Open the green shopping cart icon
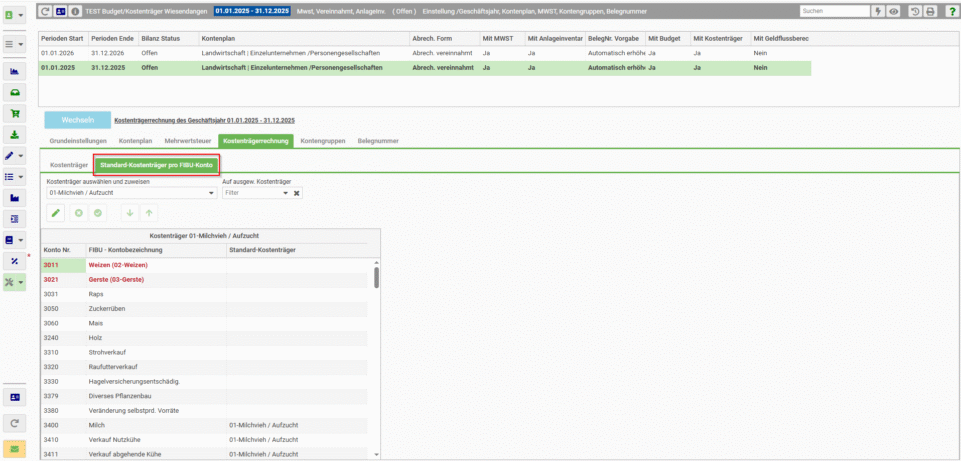 point(15,114)
